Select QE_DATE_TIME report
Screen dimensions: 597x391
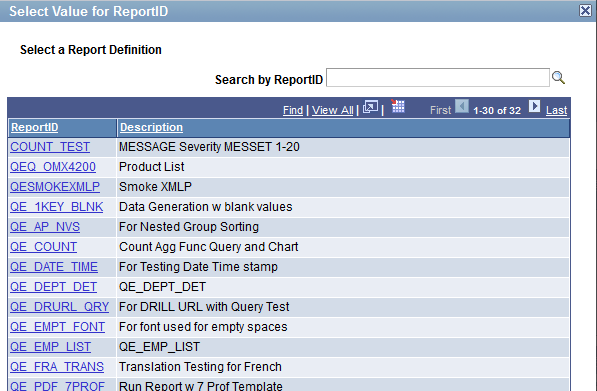(54, 267)
